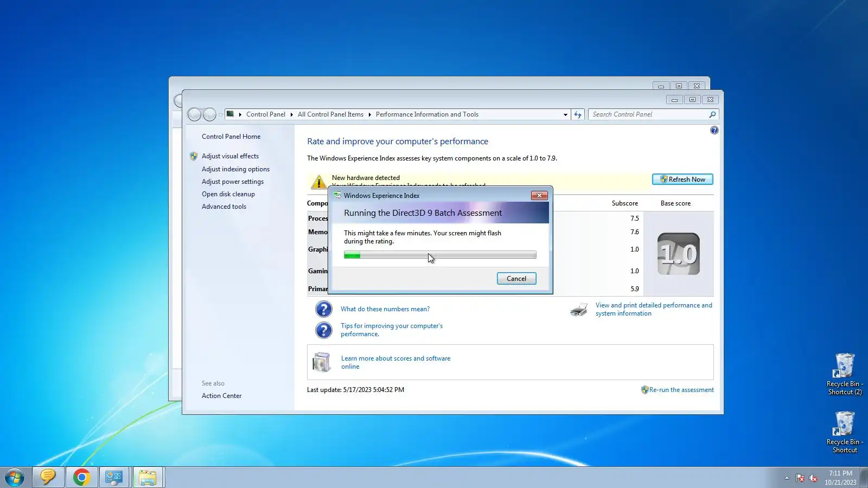Open Tips for improving your computer's performance

(x=392, y=330)
